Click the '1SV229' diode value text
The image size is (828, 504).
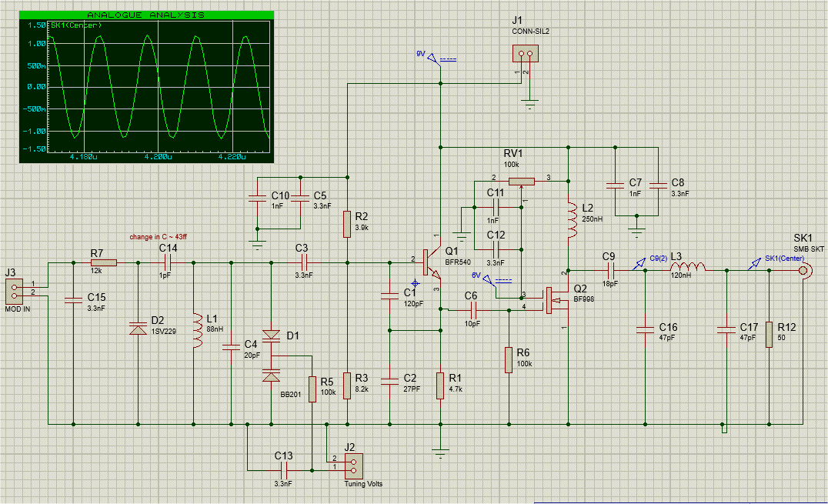[x=164, y=331]
